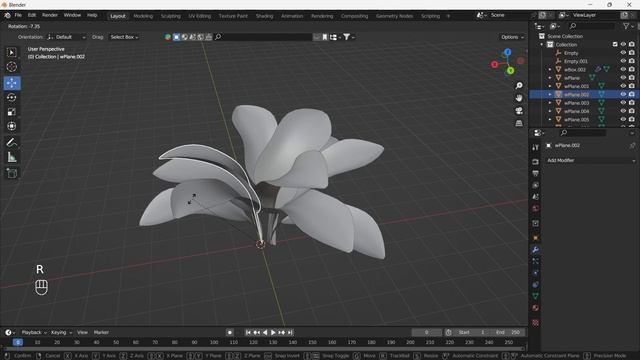Open the Tool properties tab
This screenshot has height=360, width=640.
point(536,147)
